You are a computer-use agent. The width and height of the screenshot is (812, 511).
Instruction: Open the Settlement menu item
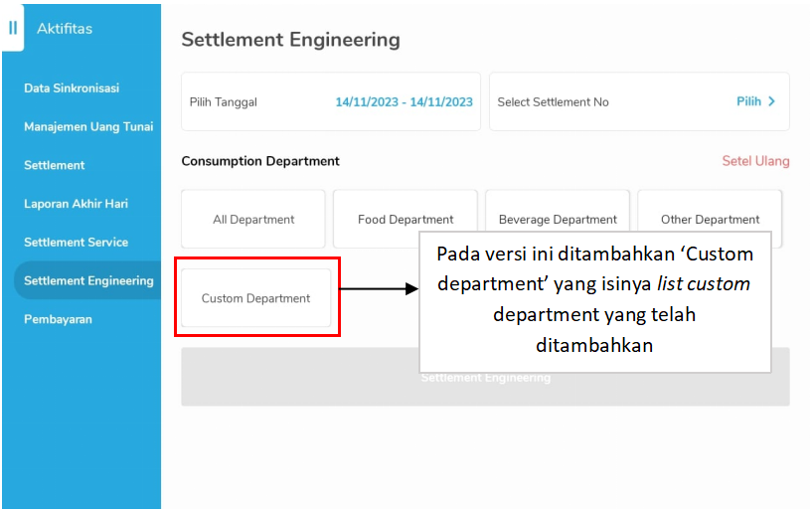(x=55, y=165)
